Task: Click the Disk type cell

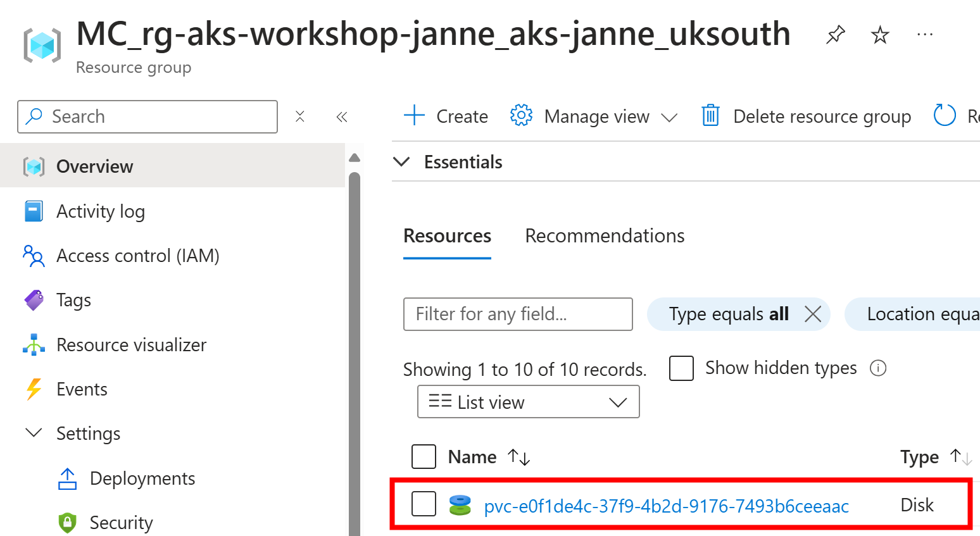Action: coord(917,505)
